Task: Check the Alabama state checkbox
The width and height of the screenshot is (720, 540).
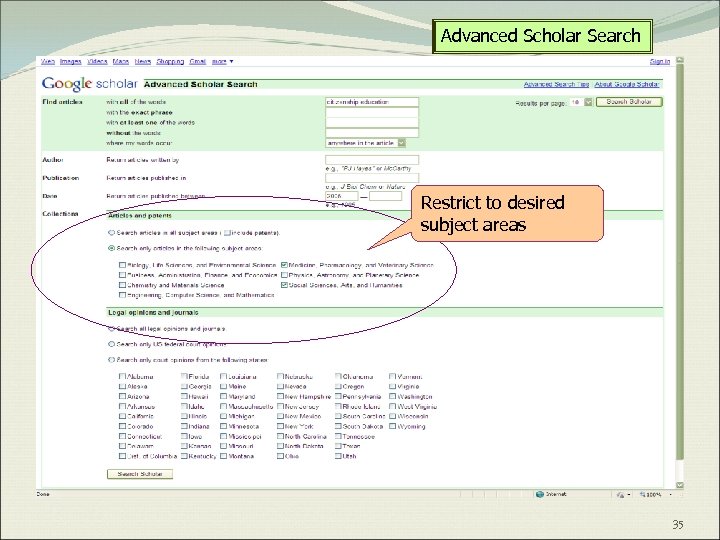Action: point(122,377)
